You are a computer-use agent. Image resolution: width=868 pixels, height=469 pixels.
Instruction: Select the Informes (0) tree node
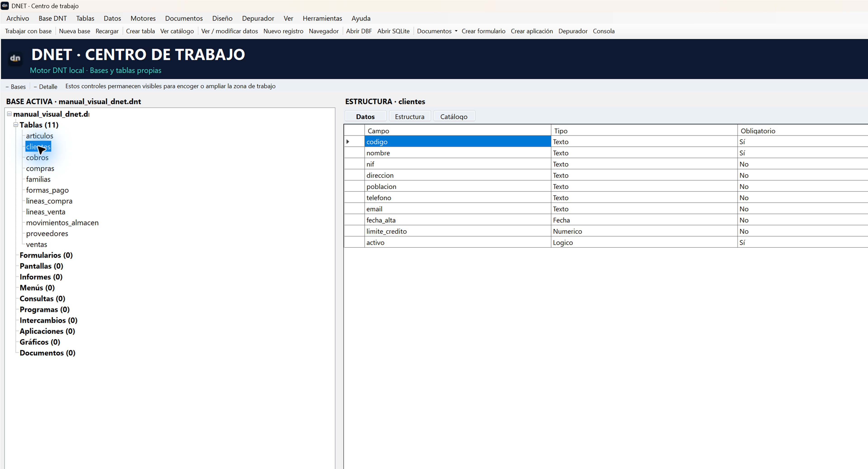pos(41,277)
